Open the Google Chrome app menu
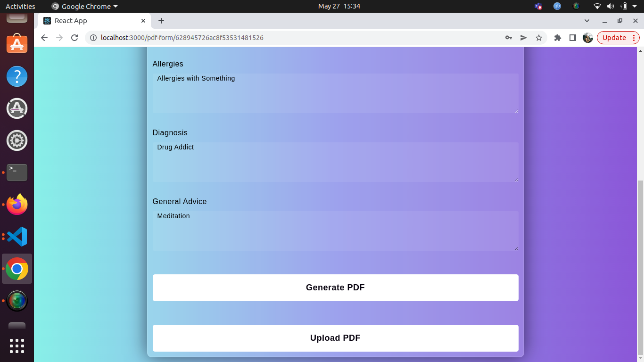Image resolution: width=644 pixels, height=362 pixels. point(84,7)
